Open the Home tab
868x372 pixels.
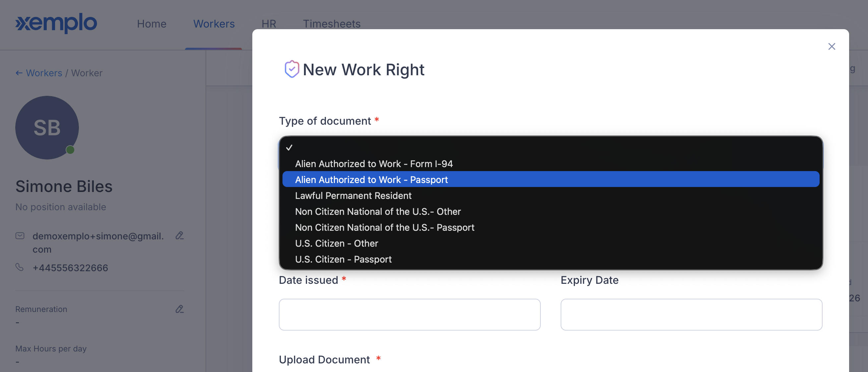click(x=152, y=24)
